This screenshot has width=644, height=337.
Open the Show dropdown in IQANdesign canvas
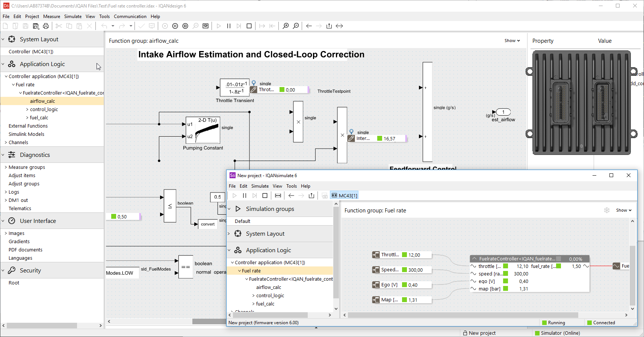pos(512,41)
